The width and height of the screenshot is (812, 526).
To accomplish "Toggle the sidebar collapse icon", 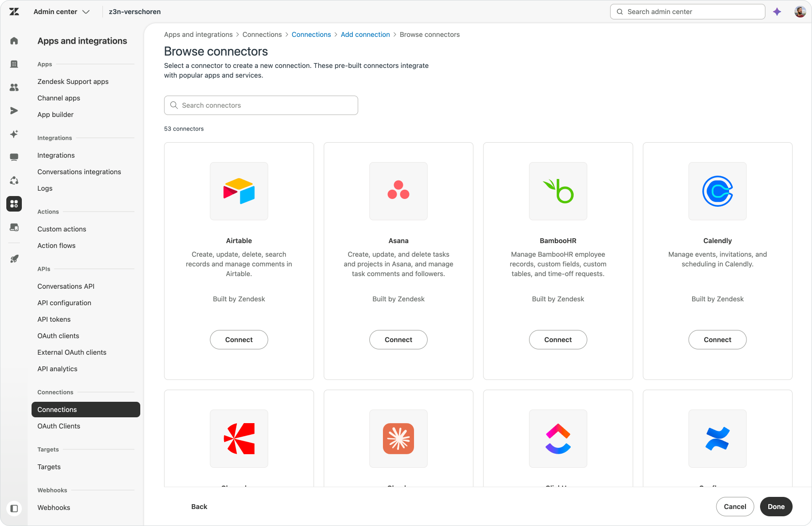I will click(x=14, y=509).
